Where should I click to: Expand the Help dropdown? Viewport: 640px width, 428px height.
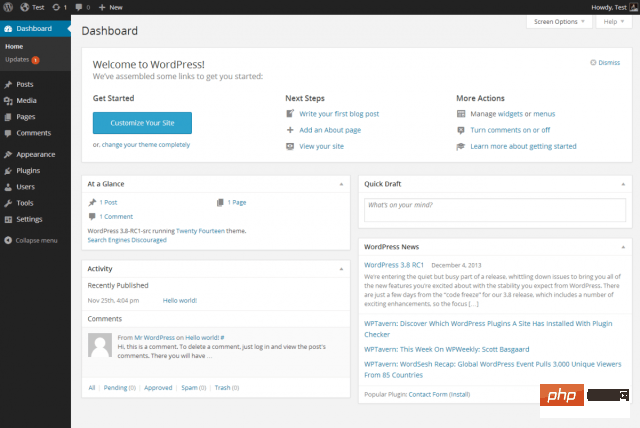(613, 22)
